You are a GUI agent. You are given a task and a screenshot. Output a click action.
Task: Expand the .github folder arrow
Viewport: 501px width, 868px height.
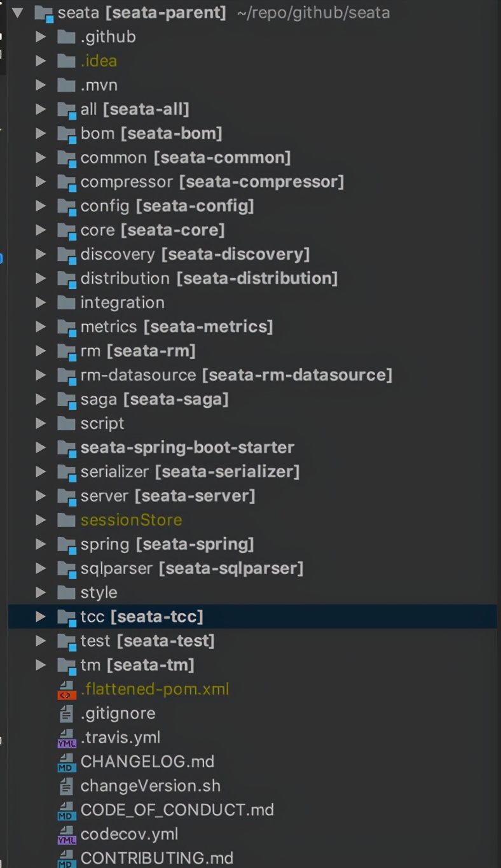point(41,36)
